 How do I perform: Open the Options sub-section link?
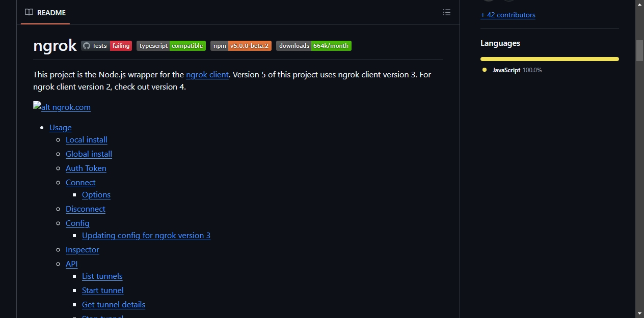click(x=96, y=194)
